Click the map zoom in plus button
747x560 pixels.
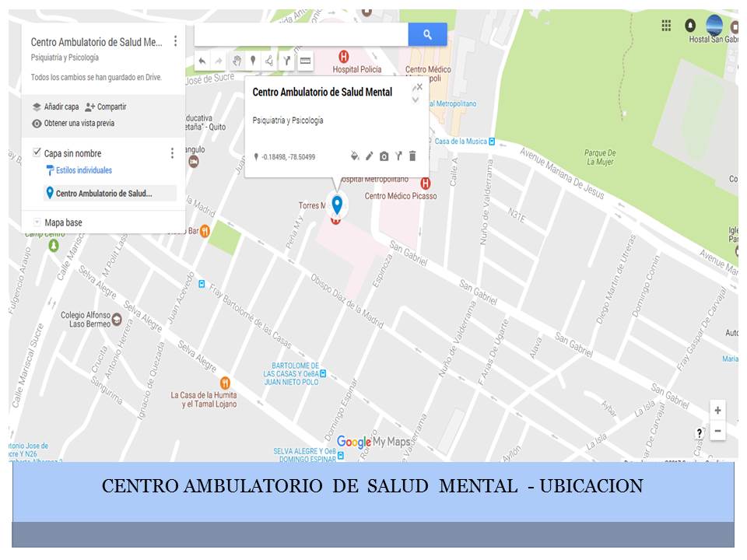[x=717, y=411]
